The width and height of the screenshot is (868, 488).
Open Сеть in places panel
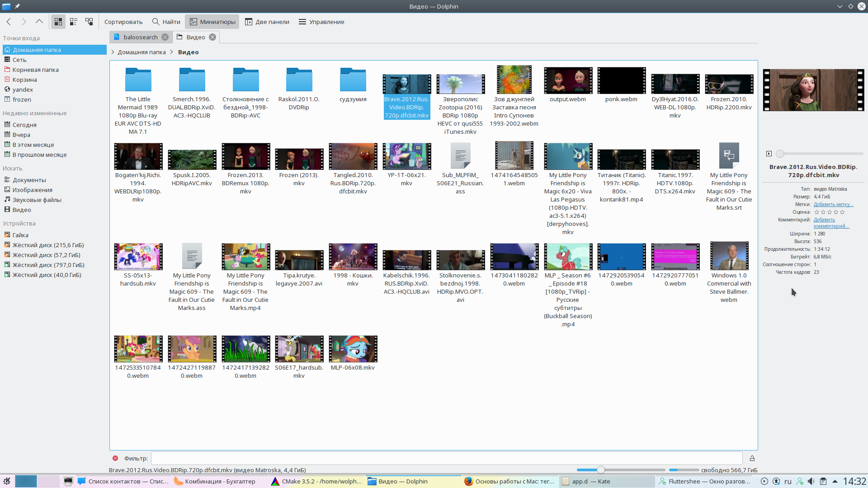point(19,60)
